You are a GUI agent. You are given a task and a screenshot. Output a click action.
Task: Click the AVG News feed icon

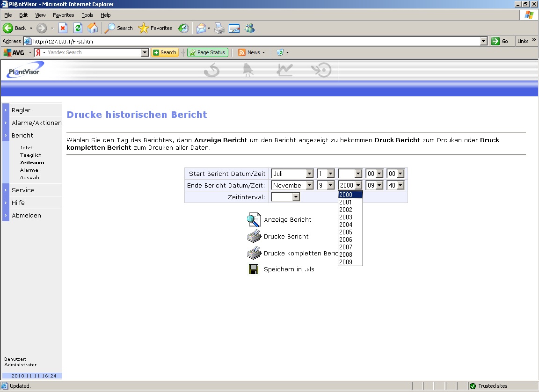pyautogui.click(x=241, y=52)
